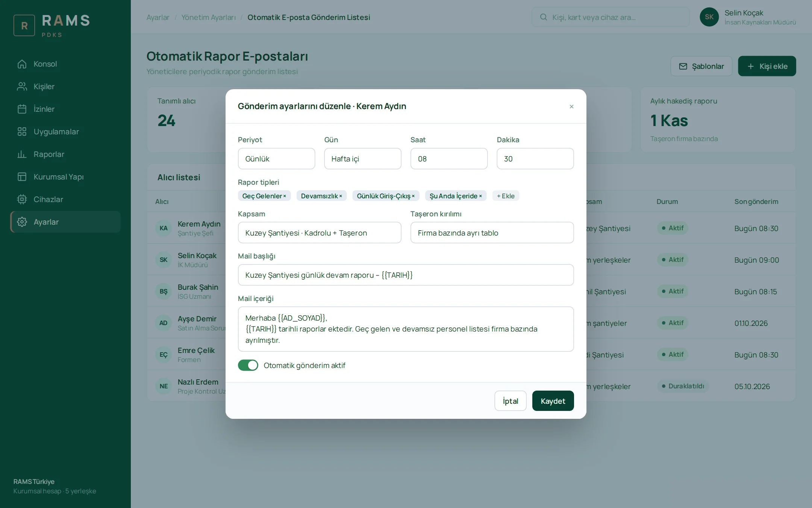Click the Cihazlar chip icon

click(x=22, y=199)
